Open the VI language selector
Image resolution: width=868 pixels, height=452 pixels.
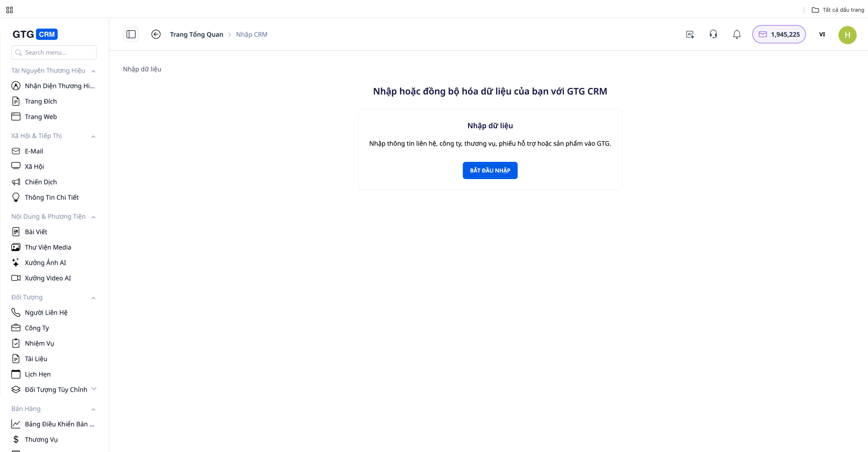822,34
